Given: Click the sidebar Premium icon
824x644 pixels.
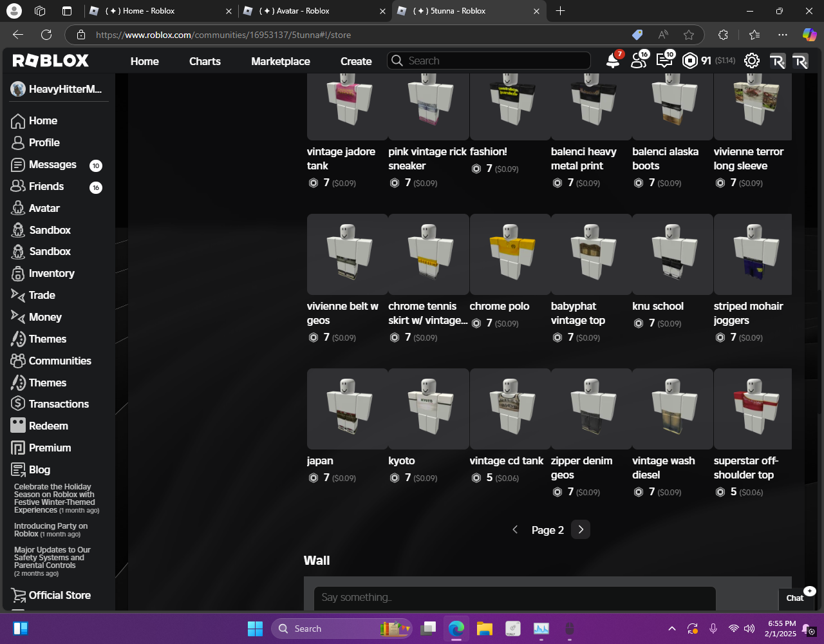Looking at the screenshot, I should tap(18, 448).
